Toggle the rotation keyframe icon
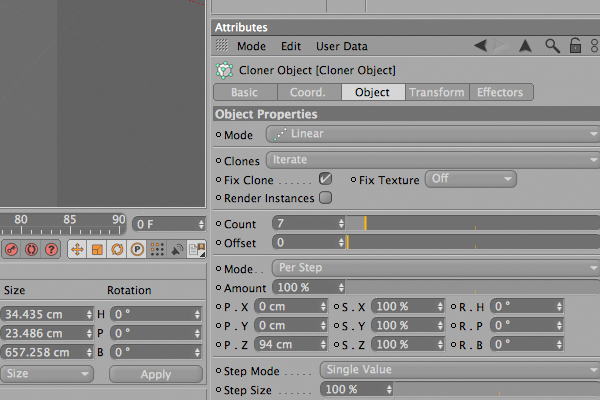The image size is (600, 400). pyautogui.click(x=117, y=250)
